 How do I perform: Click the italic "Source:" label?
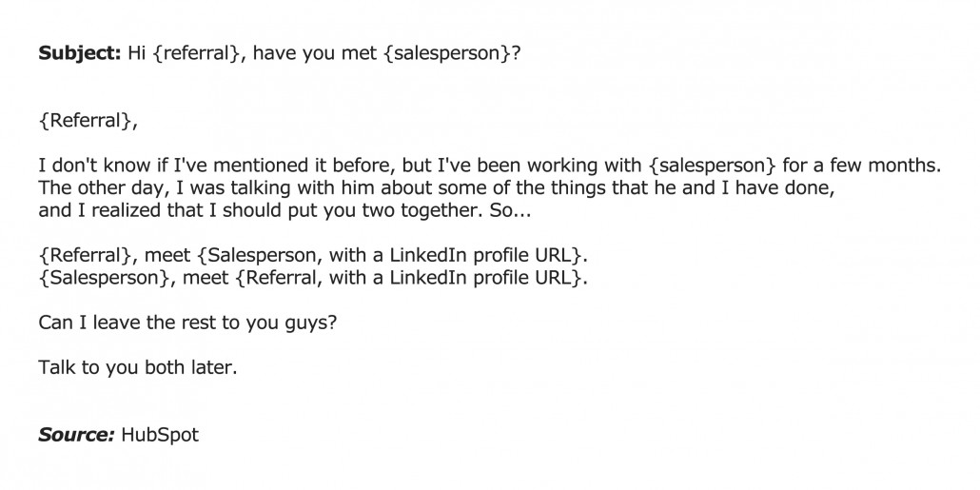(x=77, y=435)
